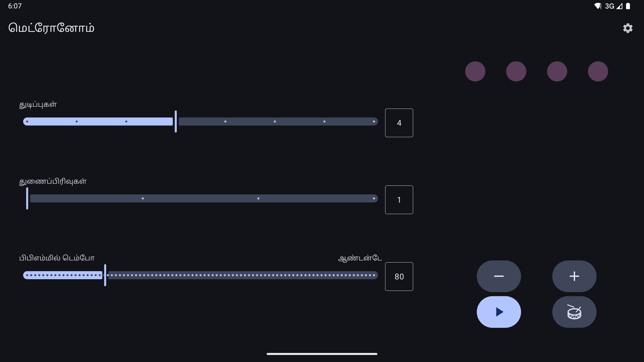Click the subdivisions value field showing 1

click(399, 200)
